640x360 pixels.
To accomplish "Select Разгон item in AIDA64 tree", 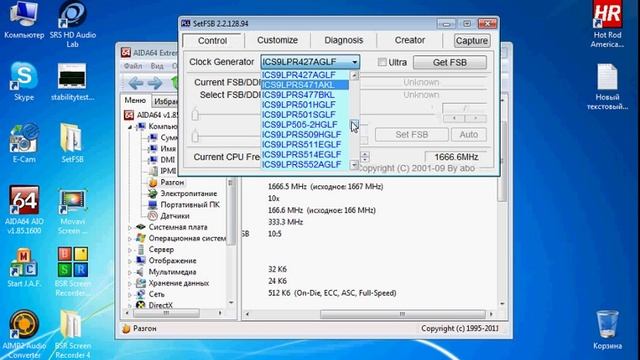I will tap(172, 182).
